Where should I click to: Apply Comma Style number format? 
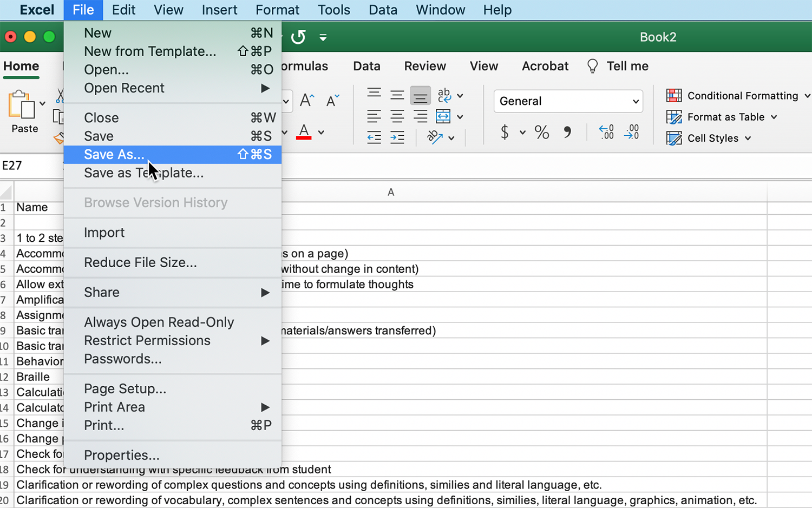coord(567,132)
